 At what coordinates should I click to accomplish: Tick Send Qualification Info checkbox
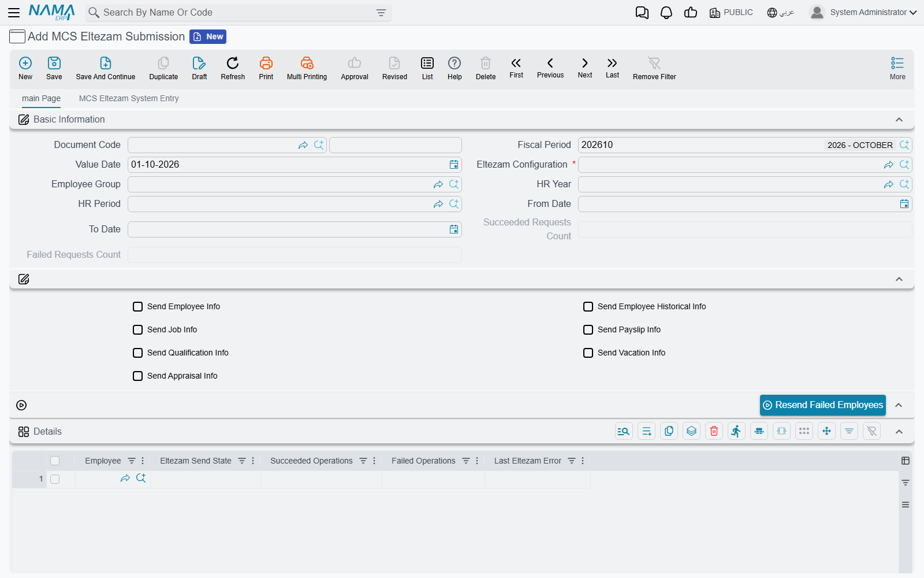click(x=137, y=353)
